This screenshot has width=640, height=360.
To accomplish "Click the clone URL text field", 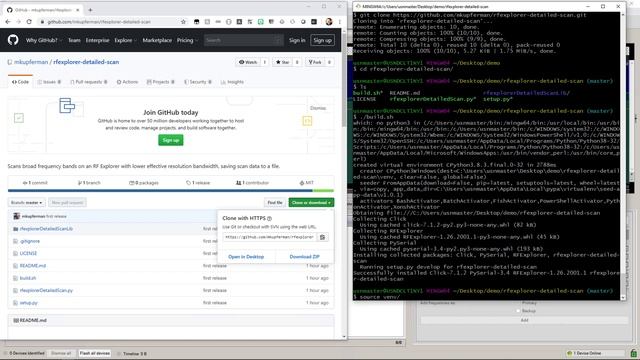I will click(269, 237).
